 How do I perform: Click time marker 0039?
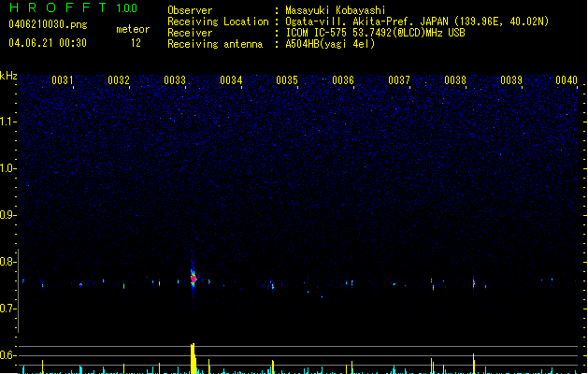click(511, 80)
